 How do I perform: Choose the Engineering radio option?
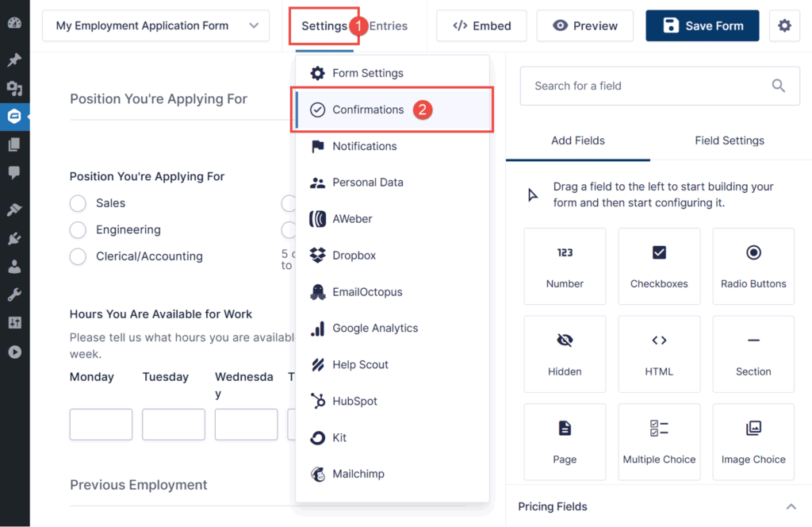pos(78,230)
